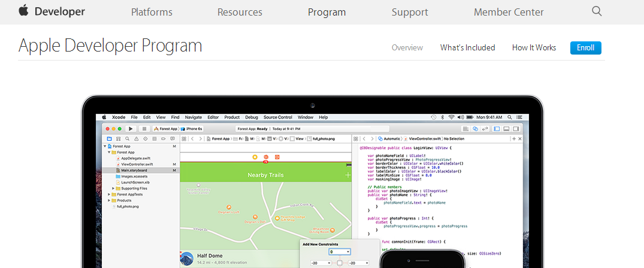Screen dimensions: 644x268
Task: Open the Product menu
Action: tap(232, 117)
